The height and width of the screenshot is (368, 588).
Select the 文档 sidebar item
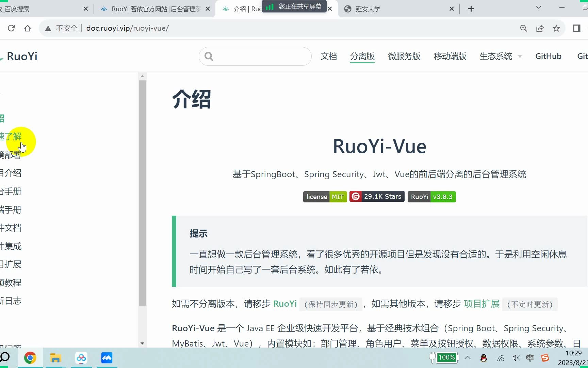tap(11, 228)
